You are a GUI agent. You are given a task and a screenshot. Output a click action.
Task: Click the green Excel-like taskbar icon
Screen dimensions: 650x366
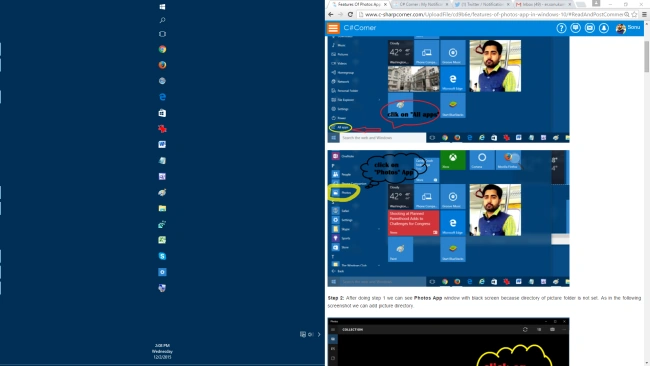pos(162,240)
